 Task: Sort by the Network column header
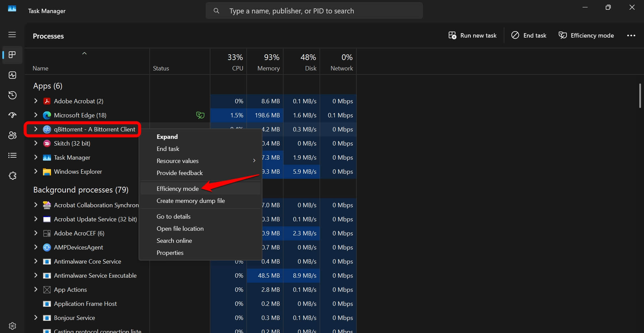coord(338,61)
